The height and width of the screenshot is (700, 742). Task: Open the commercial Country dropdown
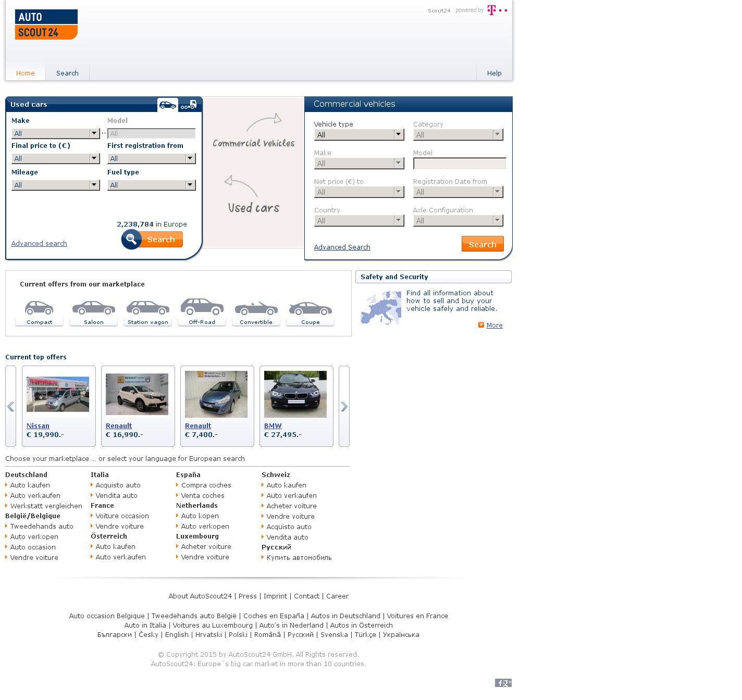[x=359, y=221]
